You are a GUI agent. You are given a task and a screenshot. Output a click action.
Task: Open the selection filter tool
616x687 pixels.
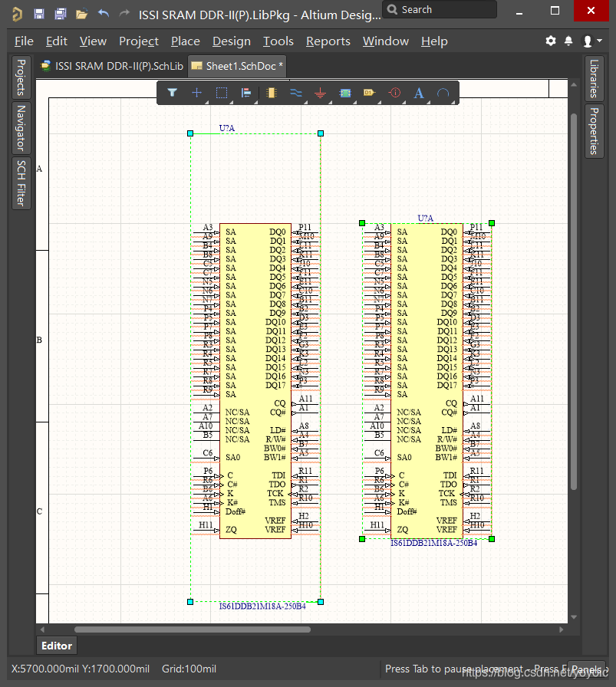pyautogui.click(x=173, y=93)
